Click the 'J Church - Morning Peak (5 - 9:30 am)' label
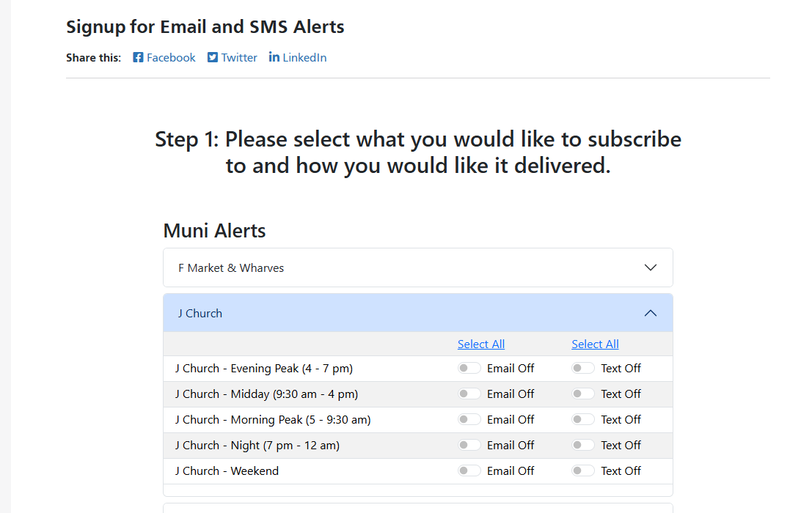 tap(273, 420)
